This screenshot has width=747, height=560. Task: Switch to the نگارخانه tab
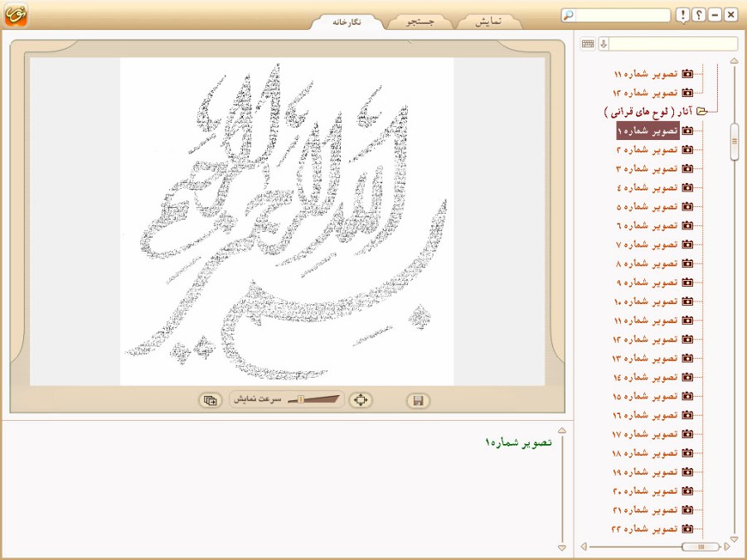click(347, 22)
